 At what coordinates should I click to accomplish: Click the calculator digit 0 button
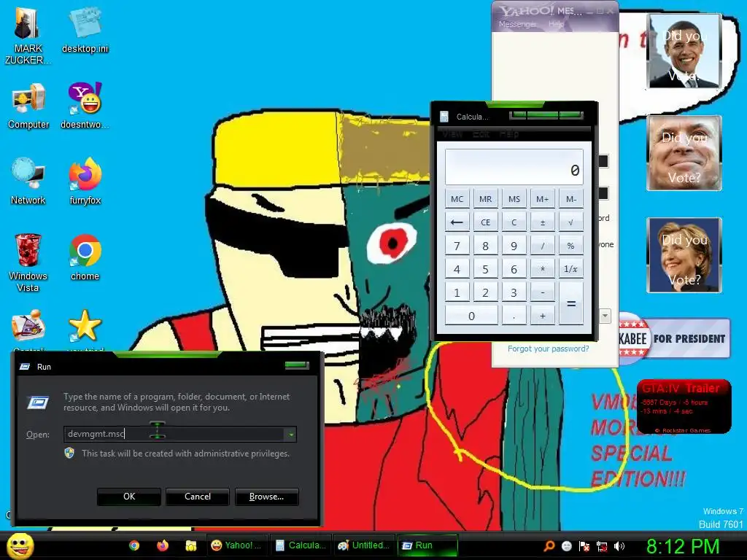pos(471,316)
